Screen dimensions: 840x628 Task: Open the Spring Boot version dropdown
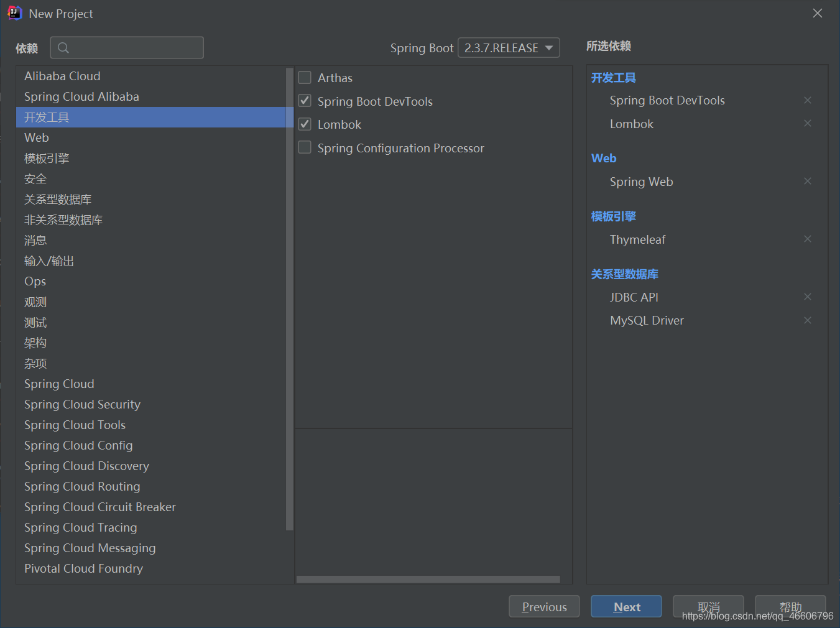(x=509, y=48)
